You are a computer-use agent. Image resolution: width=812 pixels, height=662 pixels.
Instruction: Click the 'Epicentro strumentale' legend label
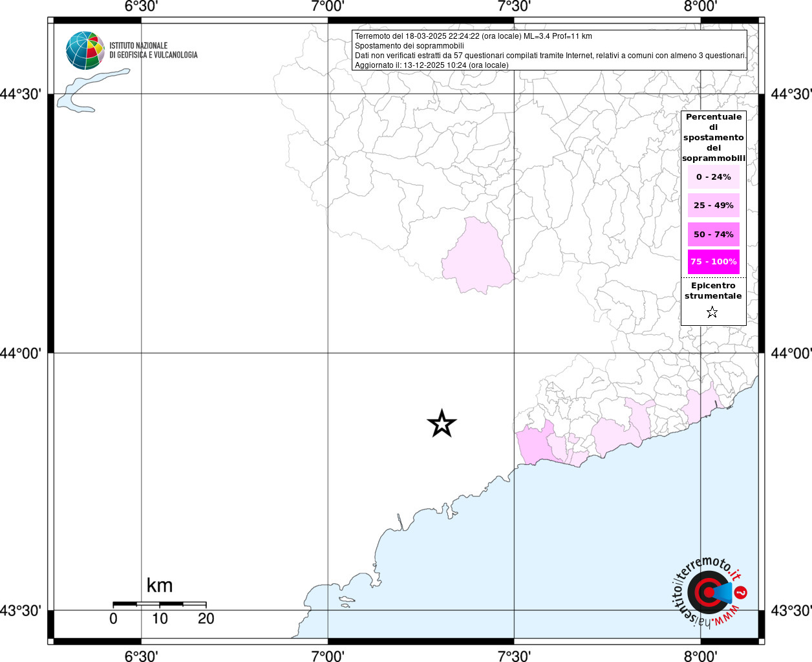pos(713,290)
